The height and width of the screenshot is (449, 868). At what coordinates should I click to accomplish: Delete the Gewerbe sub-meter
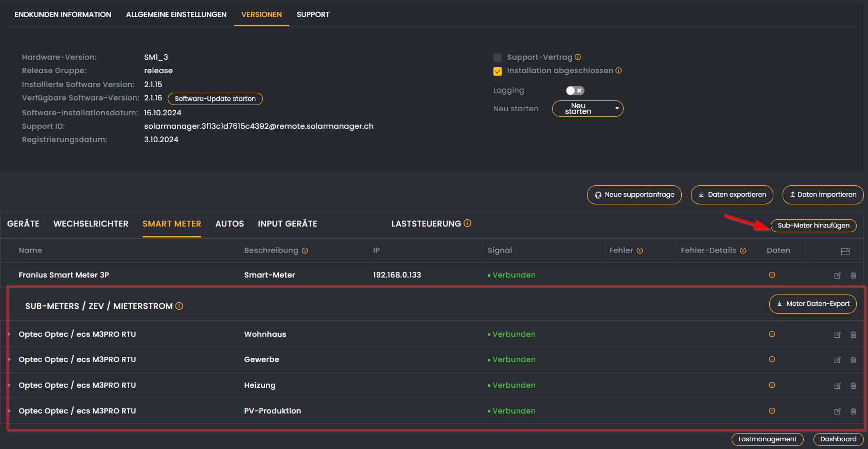(x=853, y=360)
